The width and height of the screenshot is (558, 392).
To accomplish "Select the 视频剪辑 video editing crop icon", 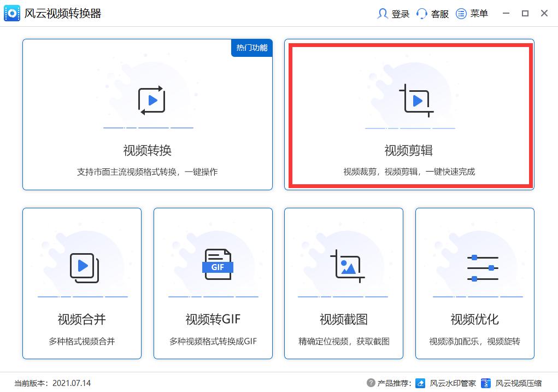I will [x=410, y=100].
